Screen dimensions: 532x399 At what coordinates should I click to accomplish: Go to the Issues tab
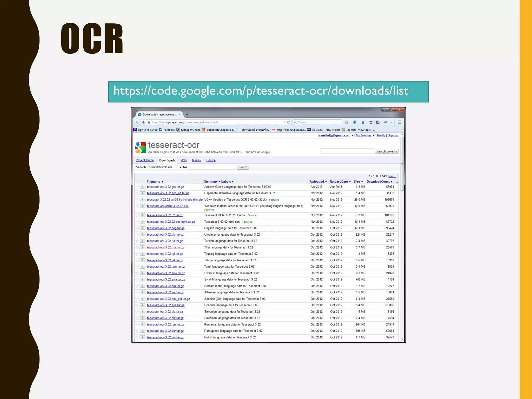click(196, 160)
